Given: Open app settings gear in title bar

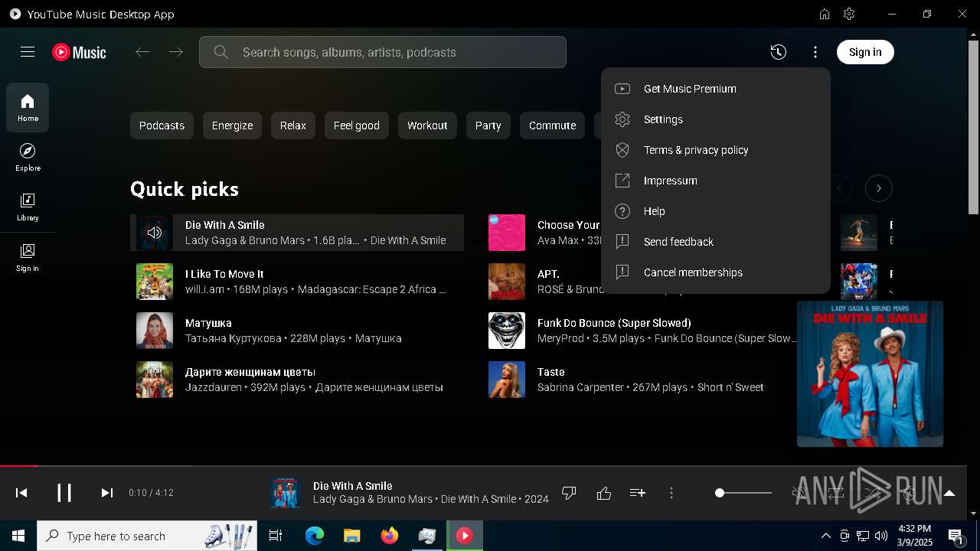Looking at the screenshot, I should coord(849,14).
